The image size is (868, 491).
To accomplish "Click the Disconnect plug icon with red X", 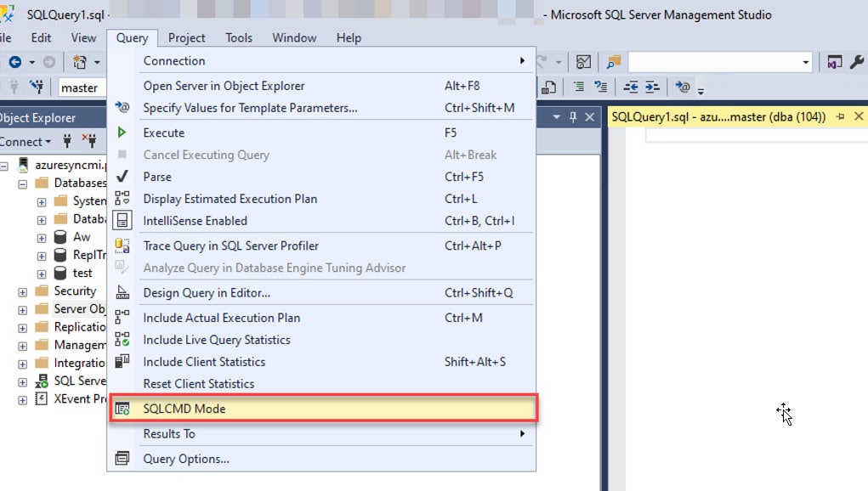I will 89,142.
